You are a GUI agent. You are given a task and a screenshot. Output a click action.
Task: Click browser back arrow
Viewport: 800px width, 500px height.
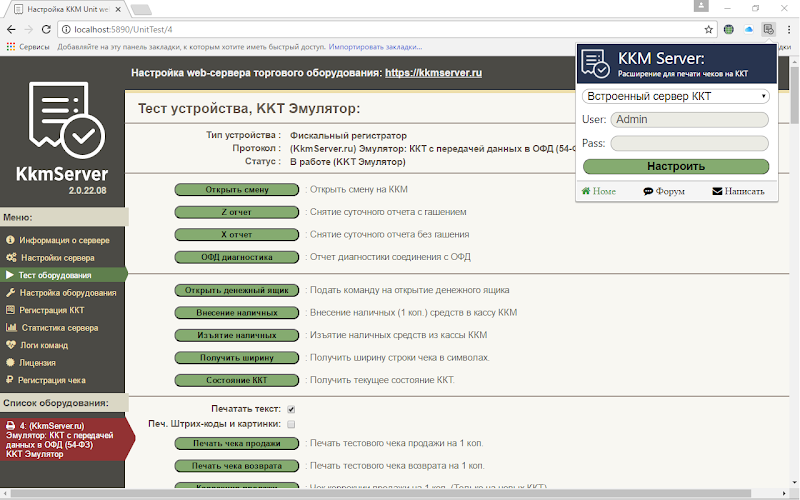(x=11, y=30)
